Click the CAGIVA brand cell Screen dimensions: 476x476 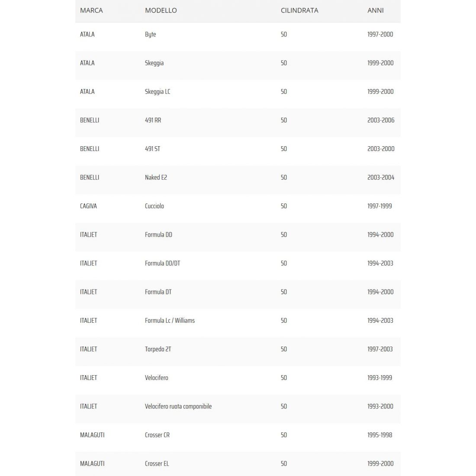tap(88, 206)
